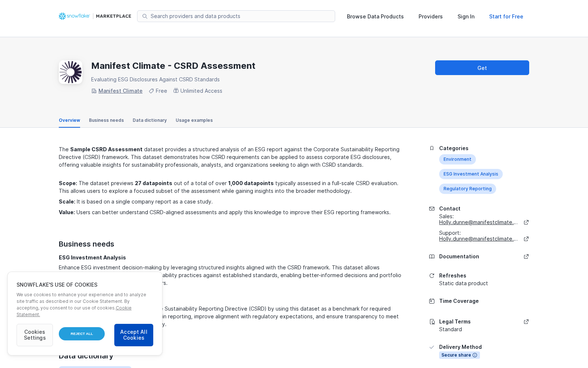Viewport: 588px width, 368px height.
Task: Click the Secure share info icon
Action: coord(475,355)
